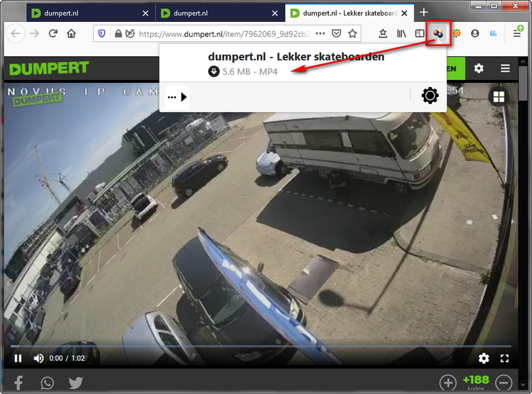Share on Twitter

click(x=76, y=383)
